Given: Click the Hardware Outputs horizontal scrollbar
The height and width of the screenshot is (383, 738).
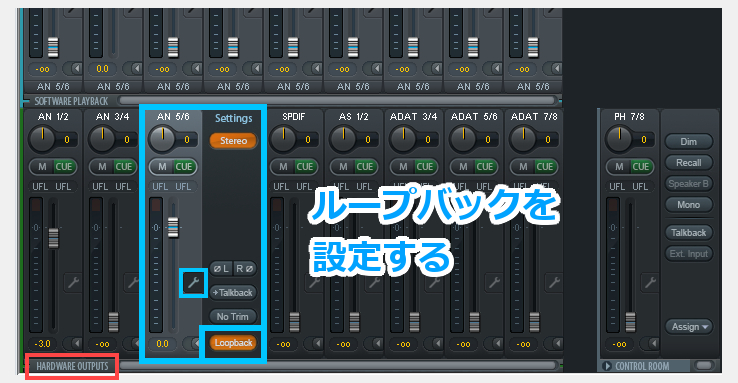Looking at the screenshot, I should click(x=338, y=365).
